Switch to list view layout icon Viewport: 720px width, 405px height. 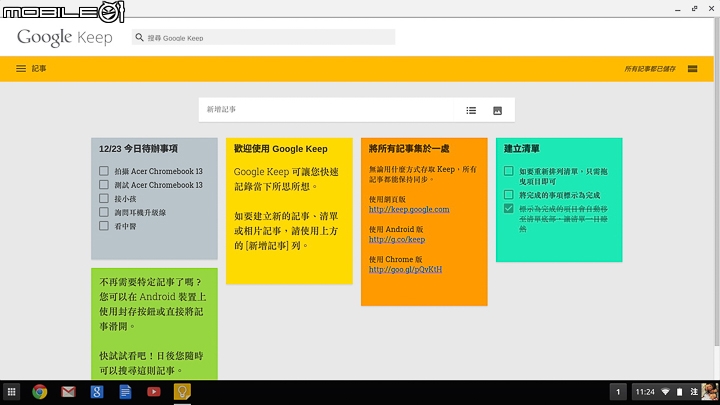(x=692, y=69)
